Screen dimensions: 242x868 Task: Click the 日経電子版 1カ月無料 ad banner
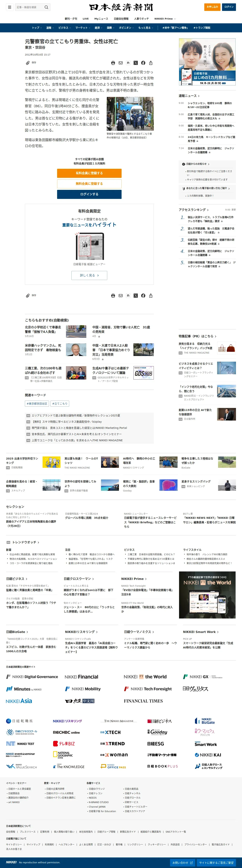pyautogui.click(x=207, y=62)
